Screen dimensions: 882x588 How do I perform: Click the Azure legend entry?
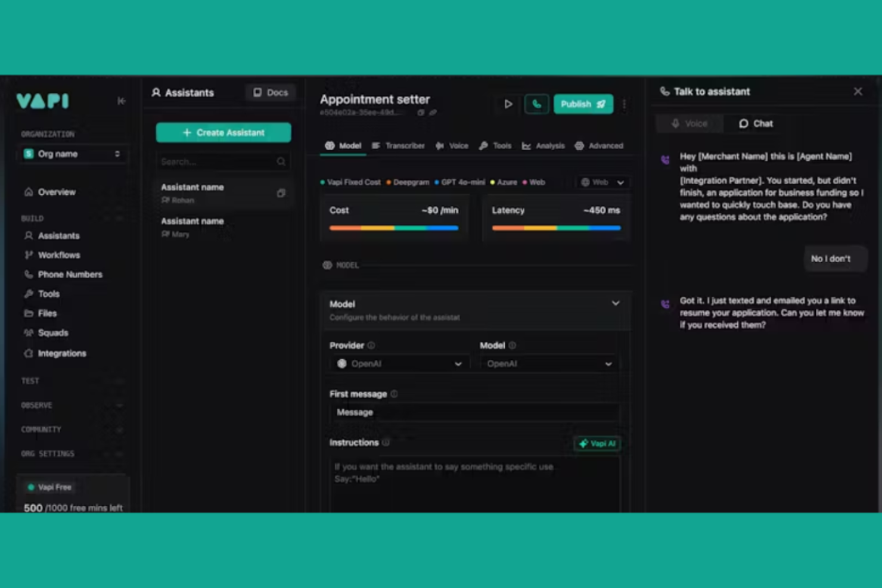pyautogui.click(x=504, y=182)
